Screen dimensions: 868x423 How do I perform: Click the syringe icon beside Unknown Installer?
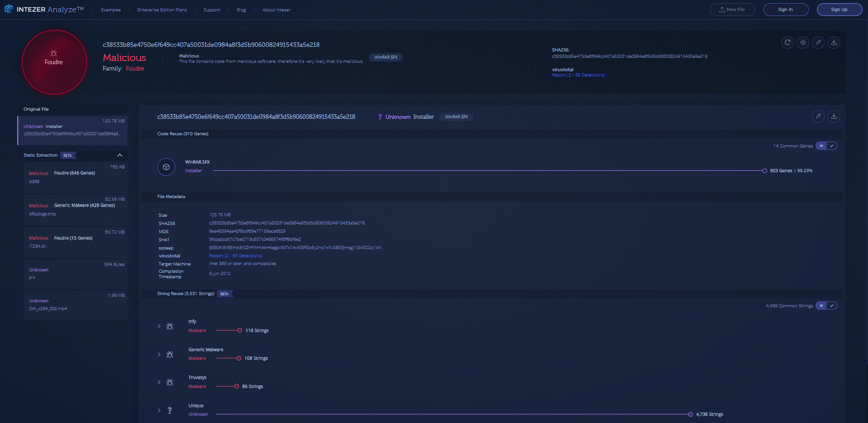(x=818, y=116)
